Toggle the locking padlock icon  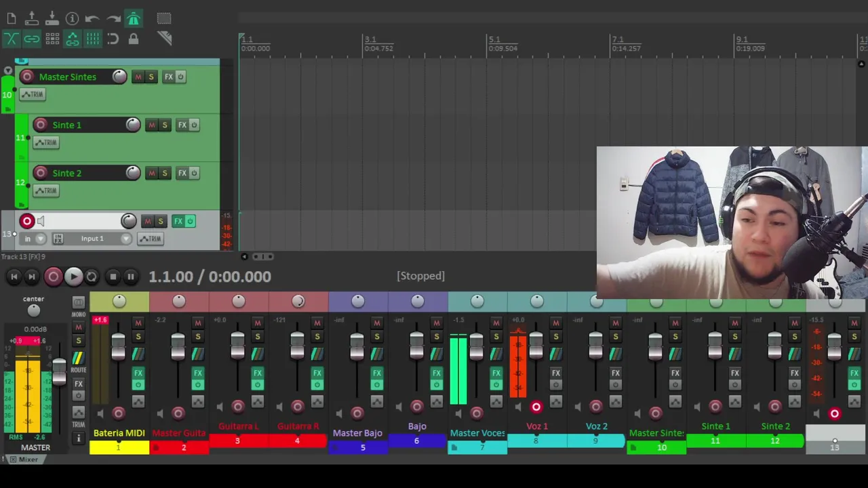coord(134,39)
